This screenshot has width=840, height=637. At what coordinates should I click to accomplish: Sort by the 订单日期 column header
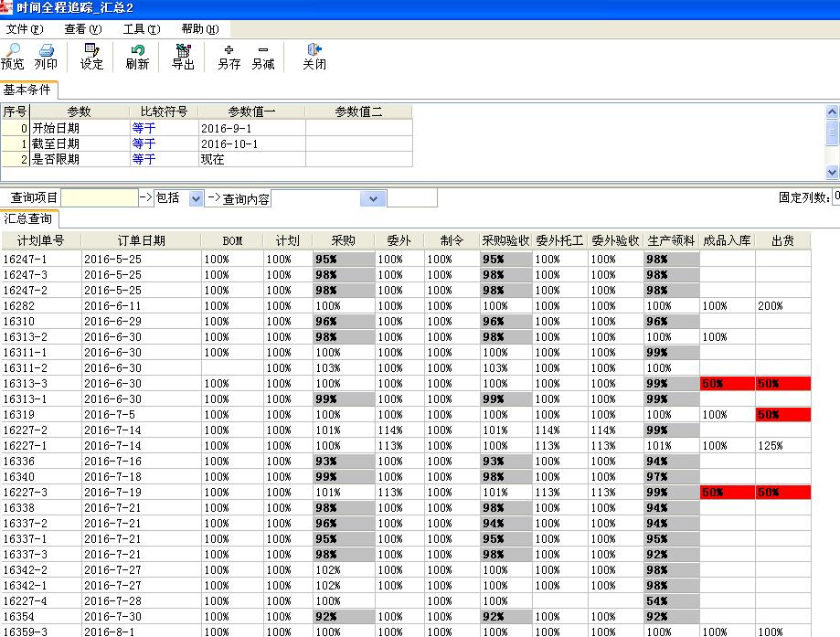141,240
